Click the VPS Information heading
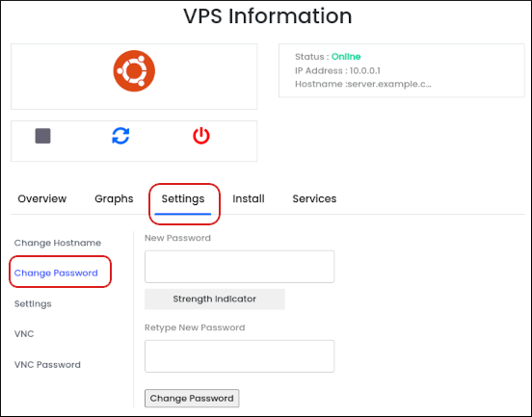Screen dimensions: 532x417 [x=268, y=16]
